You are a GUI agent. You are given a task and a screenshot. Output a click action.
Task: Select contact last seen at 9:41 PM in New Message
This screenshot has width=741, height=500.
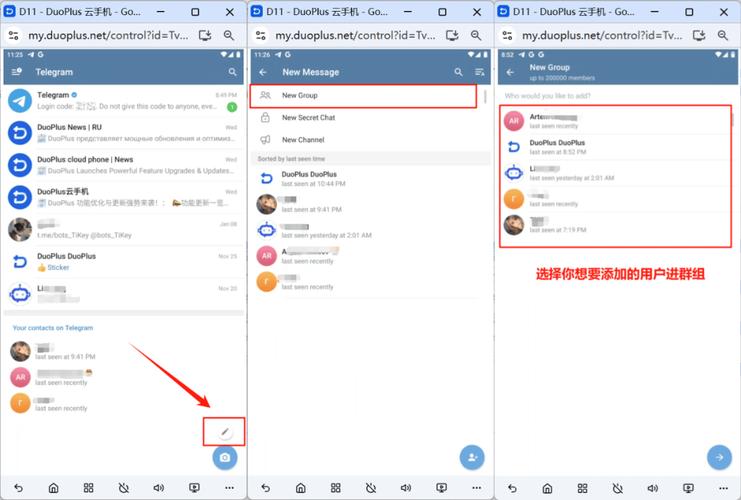[370, 204]
